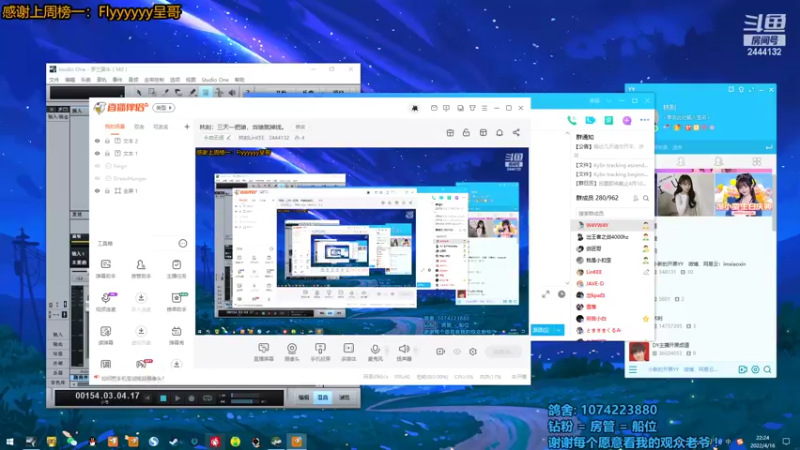Click 浏览 button in Studio One

(344, 397)
